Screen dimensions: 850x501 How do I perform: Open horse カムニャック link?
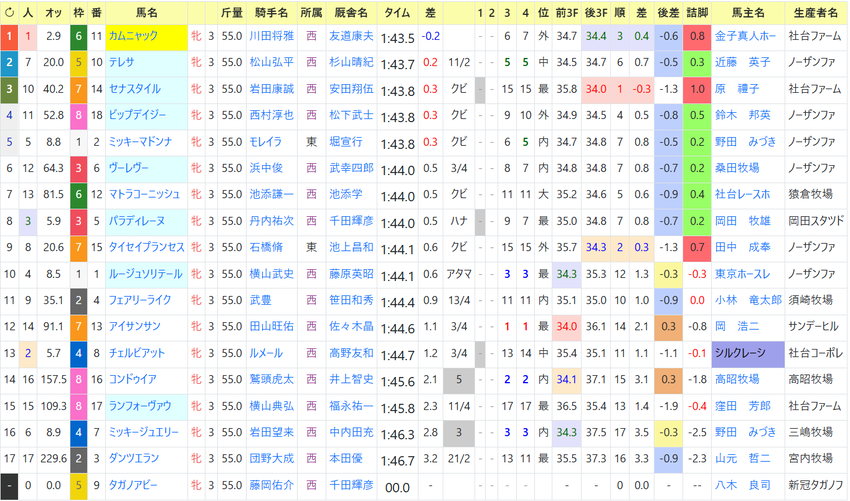[x=133, y=36]
